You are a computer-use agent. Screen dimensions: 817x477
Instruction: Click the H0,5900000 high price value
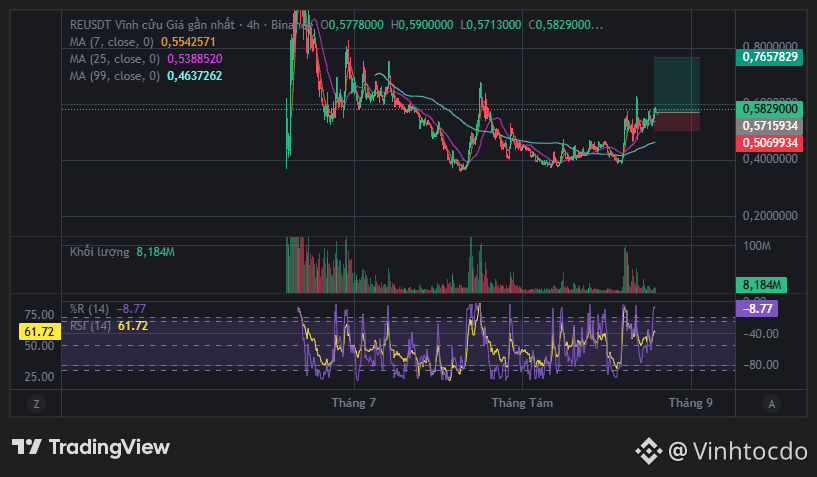[422, 25]
